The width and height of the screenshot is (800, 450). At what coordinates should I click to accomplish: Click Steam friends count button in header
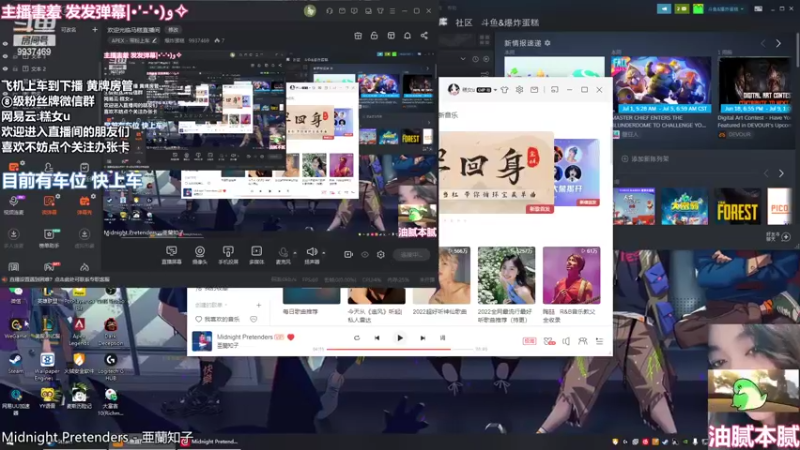click(x=681, y=9)
